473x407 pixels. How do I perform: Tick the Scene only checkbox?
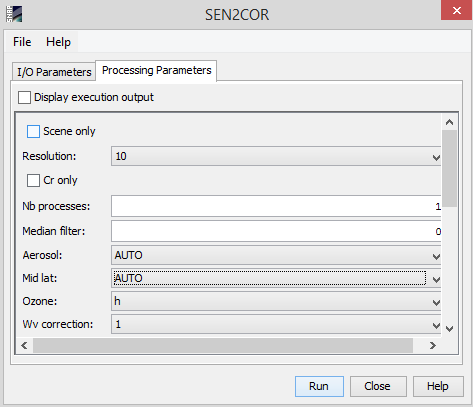coord(33,131)
